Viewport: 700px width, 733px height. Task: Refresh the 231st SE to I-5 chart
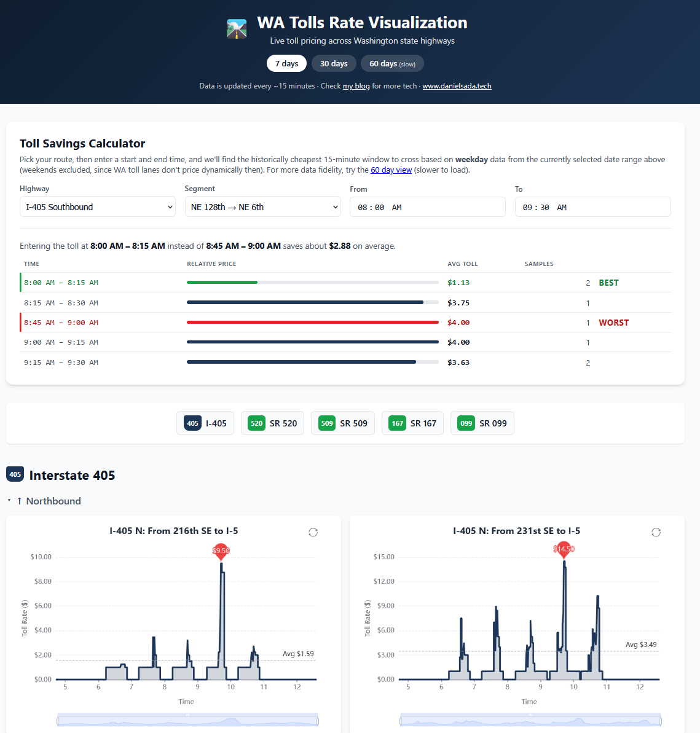[x=656, y=533]
